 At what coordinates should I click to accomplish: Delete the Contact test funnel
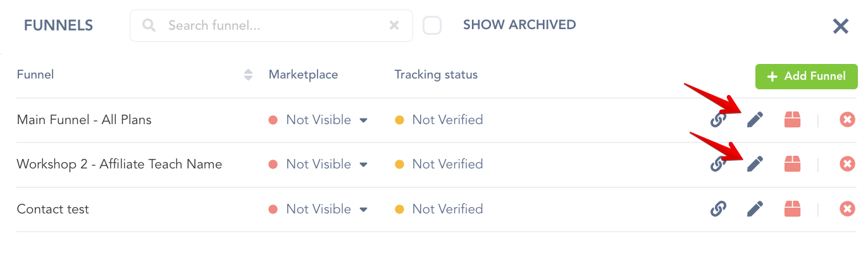pos(847,209)
